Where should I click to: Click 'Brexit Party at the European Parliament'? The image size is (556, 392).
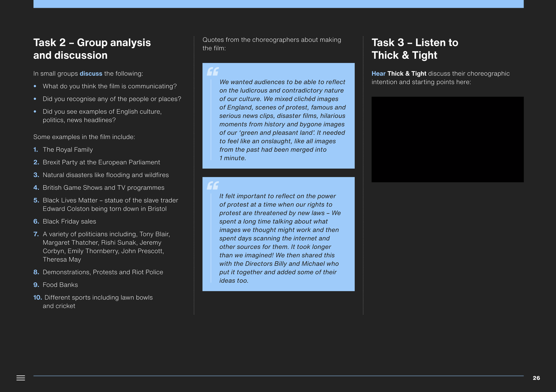click(x=101, y=162)
